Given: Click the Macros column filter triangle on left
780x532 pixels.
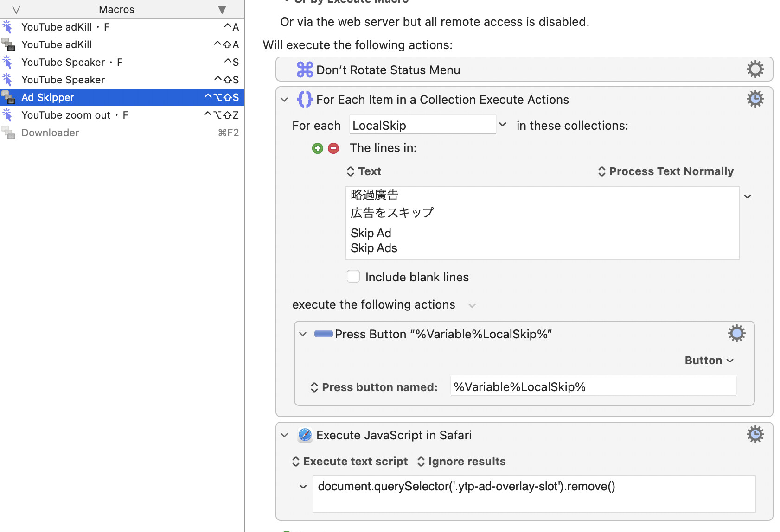Looking at the screenshot, I should point(16,10).
